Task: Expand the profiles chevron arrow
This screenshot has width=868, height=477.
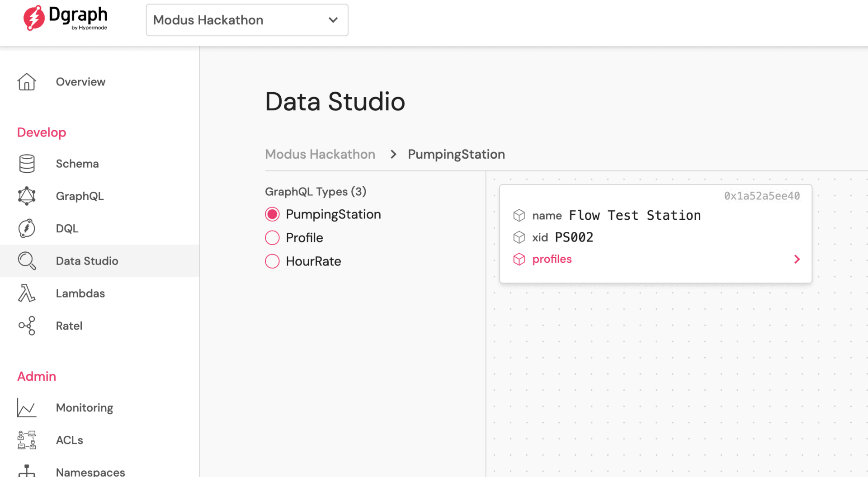Action: 797,259
